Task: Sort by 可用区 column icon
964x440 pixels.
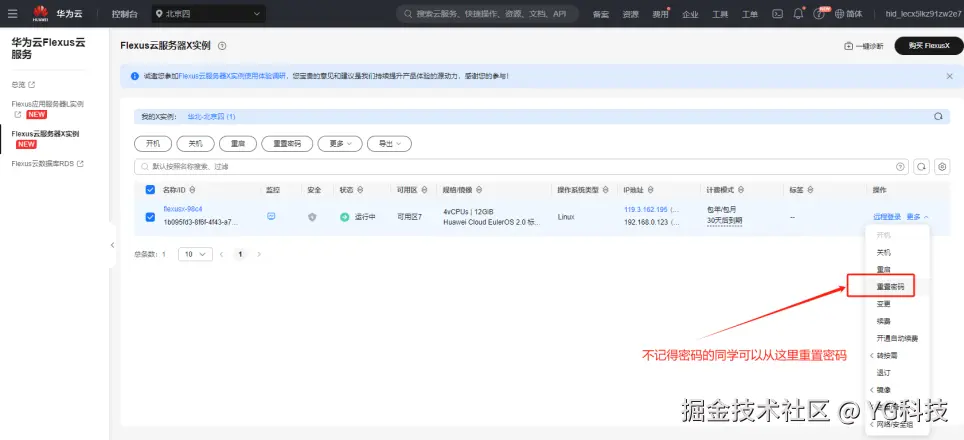Action: tap(423, 190)
